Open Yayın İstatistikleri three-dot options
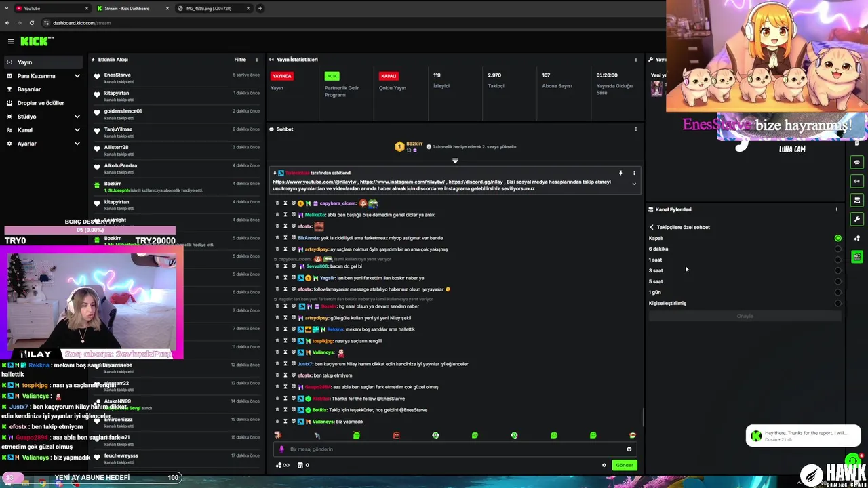This screenshot has width=868, height=488. 635,60
